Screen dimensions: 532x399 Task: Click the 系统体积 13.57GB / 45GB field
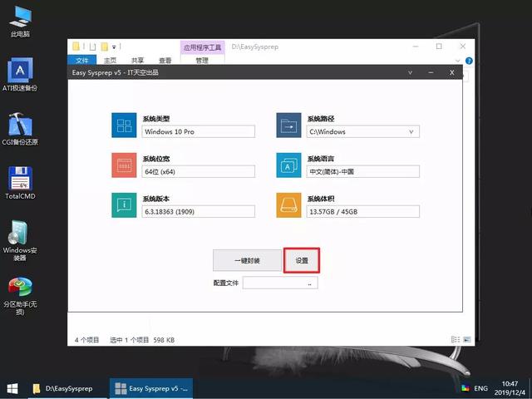[362, 212]
